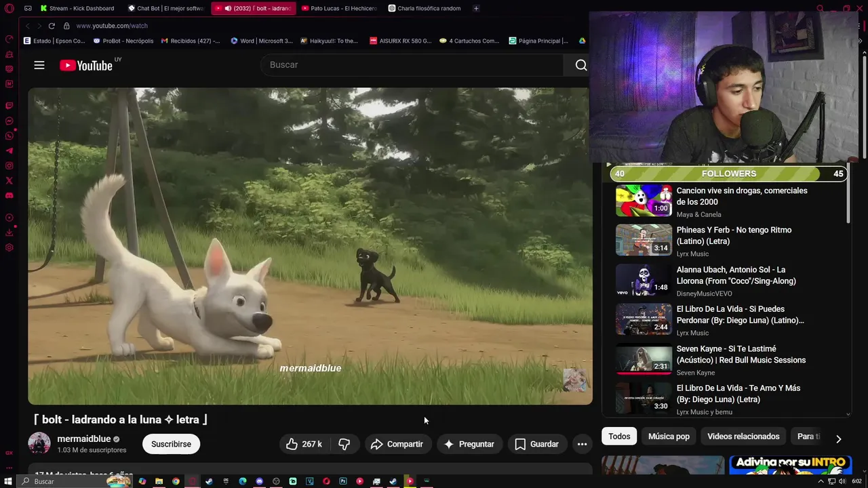Viewport: 868px width, 488px height.
Task: Open the mermaidblue channel name link
Action: coord(83,439)
